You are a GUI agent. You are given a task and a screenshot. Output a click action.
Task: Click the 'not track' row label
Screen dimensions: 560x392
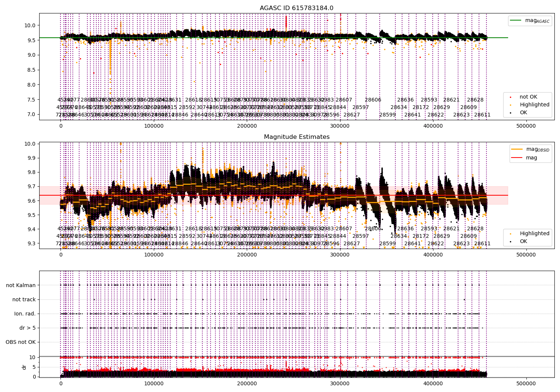(24, 299)
